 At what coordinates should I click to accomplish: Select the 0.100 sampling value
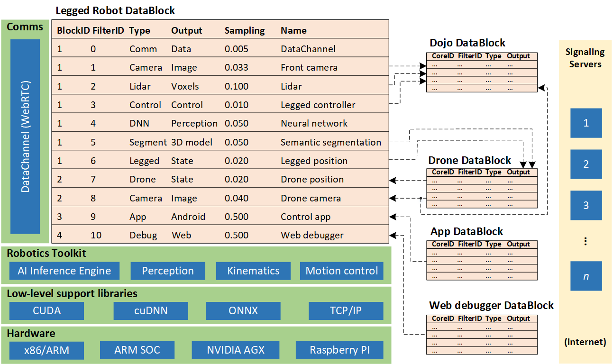(x=236, y=86)
